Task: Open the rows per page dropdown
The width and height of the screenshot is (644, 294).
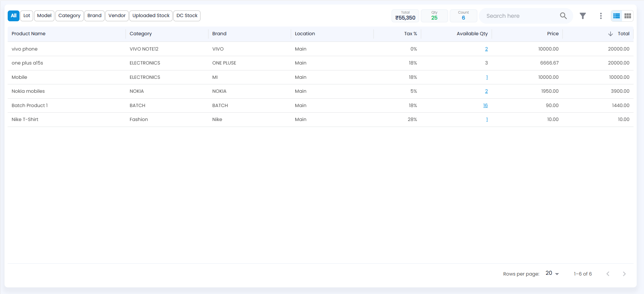Action: 552,273
